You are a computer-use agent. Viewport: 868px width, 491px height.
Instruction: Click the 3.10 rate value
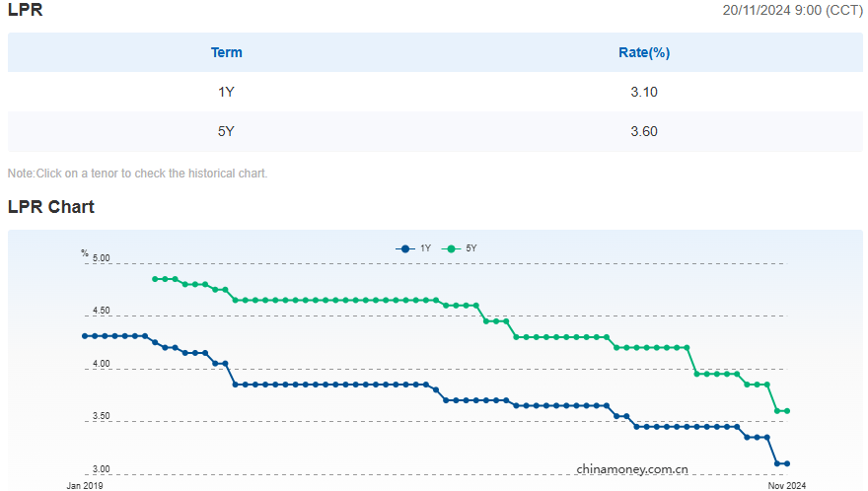click(644, 92)
